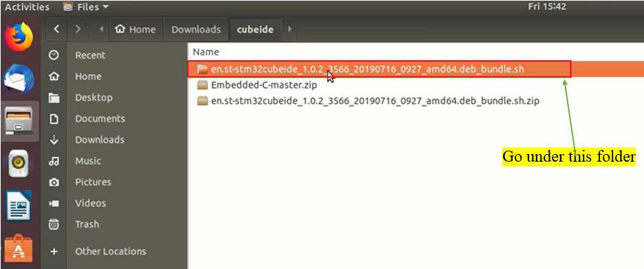The width and height of the screenshot is (644, 269).
Task: Open LibreOffice Writer from the dock
Action: (19, 205)
